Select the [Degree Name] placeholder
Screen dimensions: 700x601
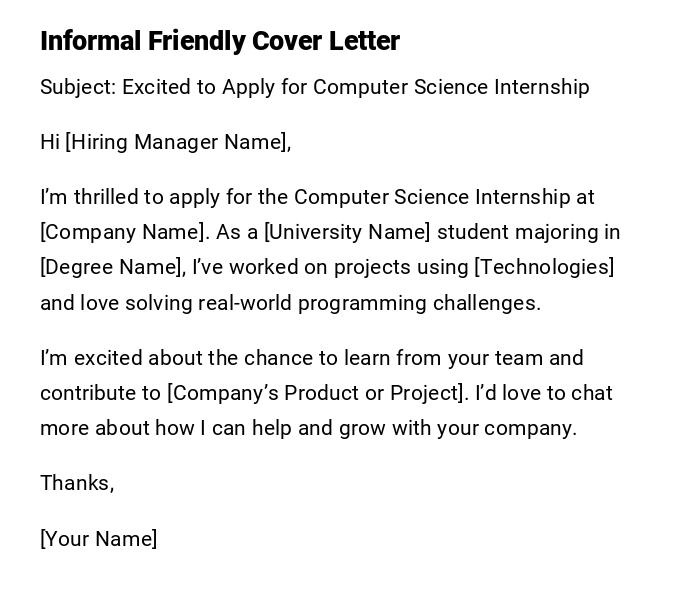click(x=112, y=267)
